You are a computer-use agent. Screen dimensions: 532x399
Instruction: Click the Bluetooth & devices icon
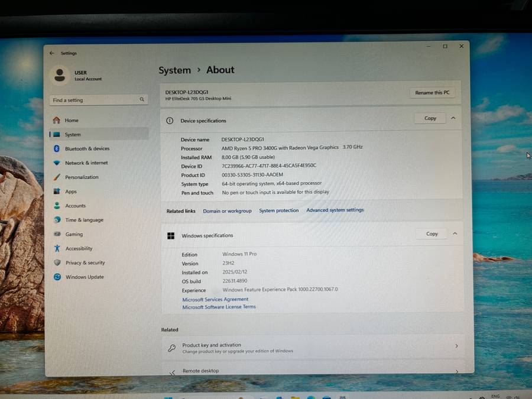pos(57,149)
